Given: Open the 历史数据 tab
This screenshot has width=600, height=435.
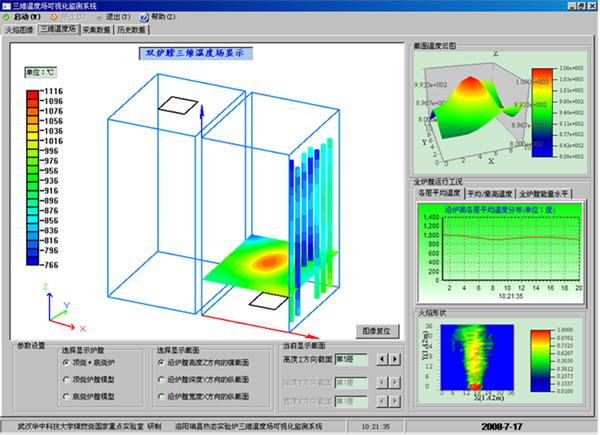Looking at the screenshot, I should pyautogui.click(x=135, y=30).
